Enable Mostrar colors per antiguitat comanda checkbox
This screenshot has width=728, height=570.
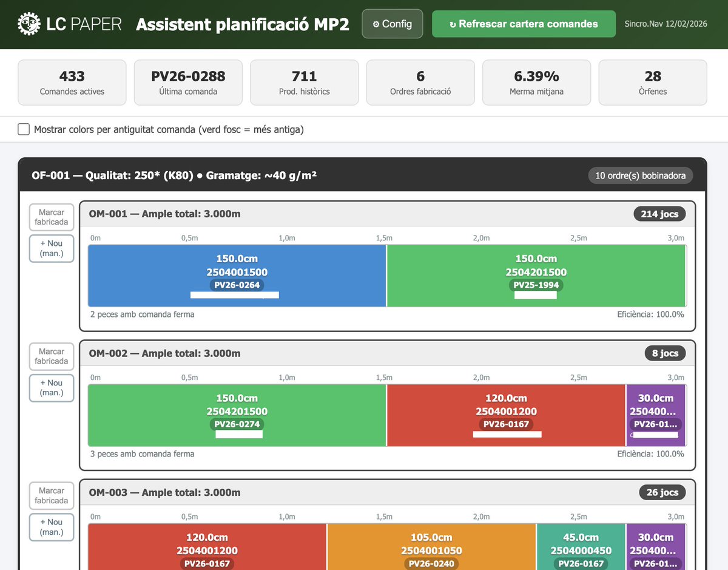[x=24, y=129]
